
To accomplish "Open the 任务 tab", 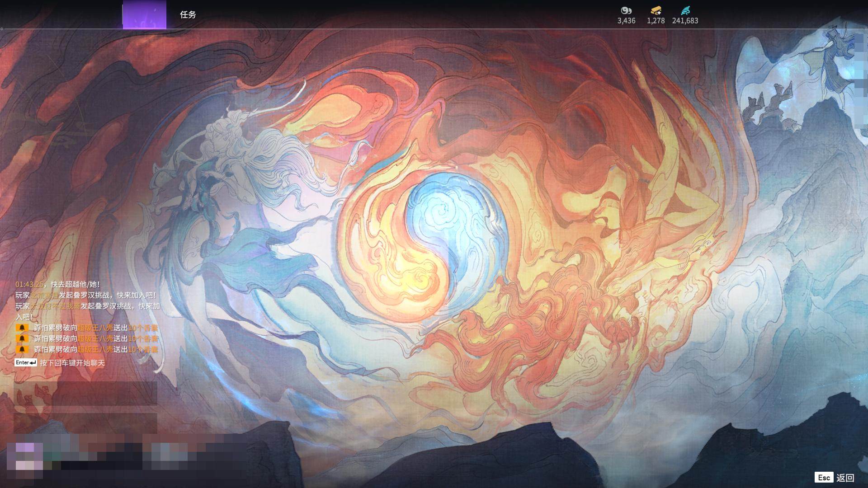I will (x=188, y=14).
